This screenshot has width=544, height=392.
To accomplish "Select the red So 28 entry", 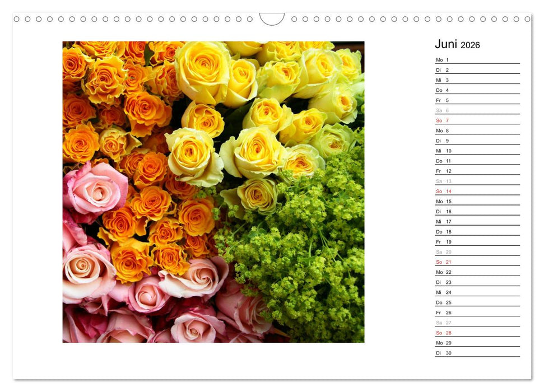I will click(x=476, y=332).
